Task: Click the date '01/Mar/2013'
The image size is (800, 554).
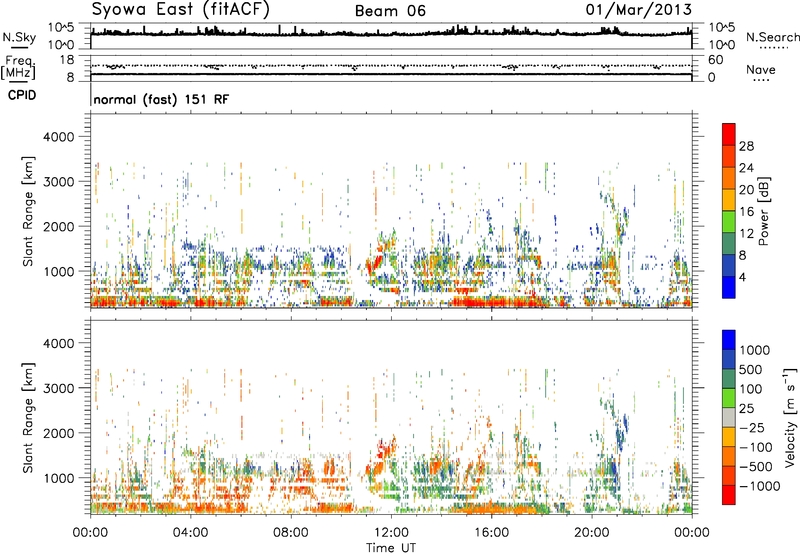Action: [x=639, y=9]
